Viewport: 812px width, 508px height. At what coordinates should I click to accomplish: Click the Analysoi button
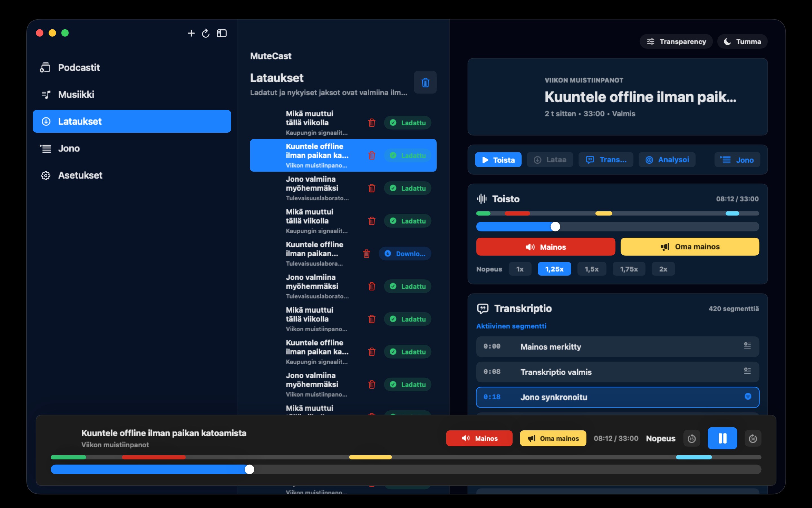pos(667,159)
